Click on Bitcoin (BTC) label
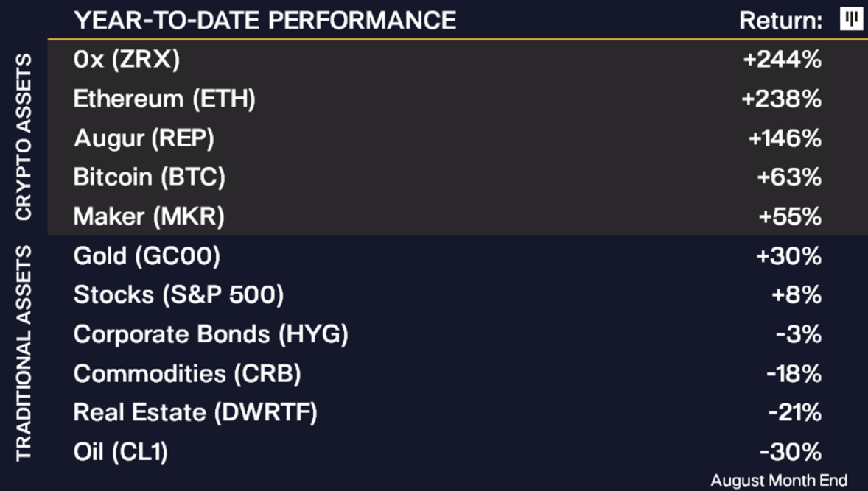The height and width of the screenshot is (491, 868). tap(149, 177)
